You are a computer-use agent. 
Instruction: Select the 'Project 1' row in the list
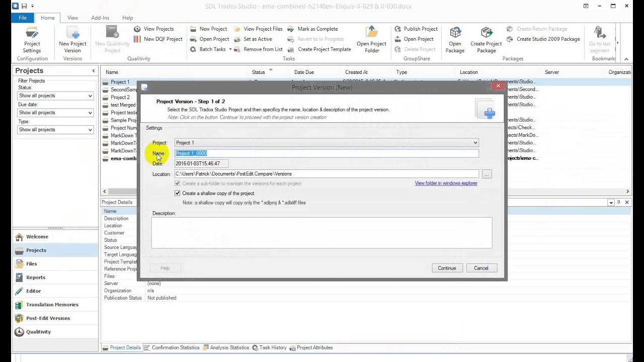tap(366, 81)
